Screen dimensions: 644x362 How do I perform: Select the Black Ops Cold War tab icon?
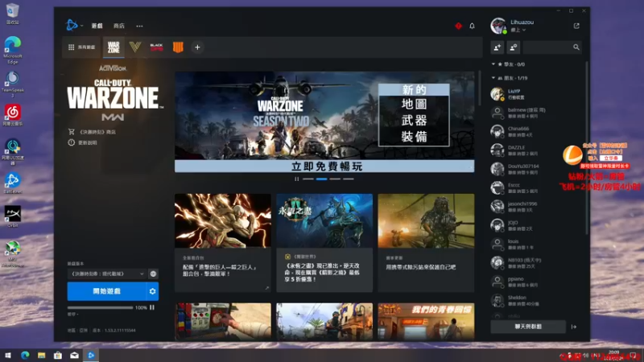156,47
